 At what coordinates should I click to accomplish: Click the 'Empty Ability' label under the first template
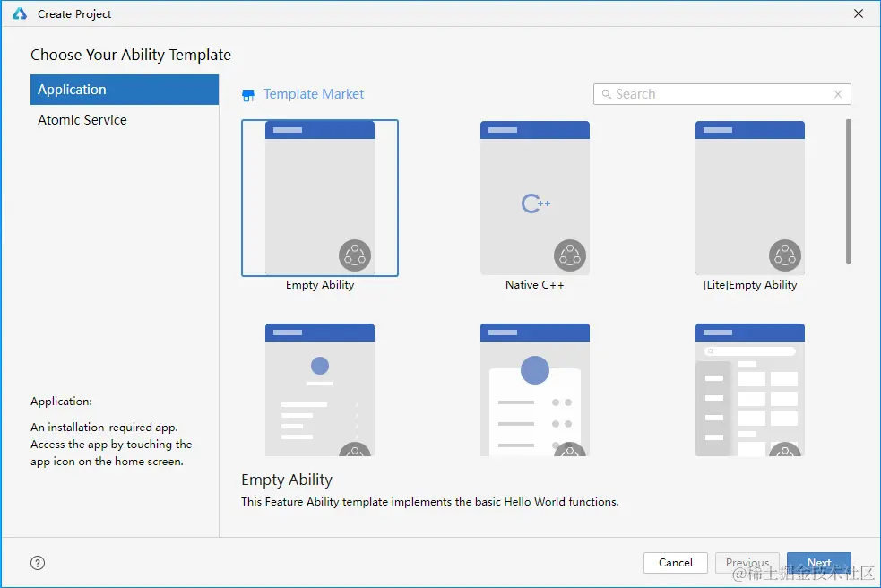pyautogui.click(x=320, y=285)
